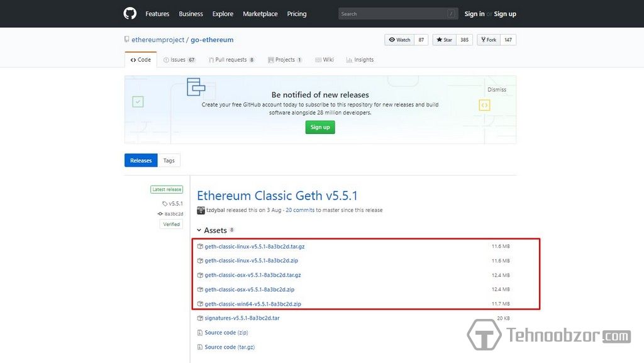View the 385 stargazers count
The height and width of the screenshot is (363, 644).
464,40
